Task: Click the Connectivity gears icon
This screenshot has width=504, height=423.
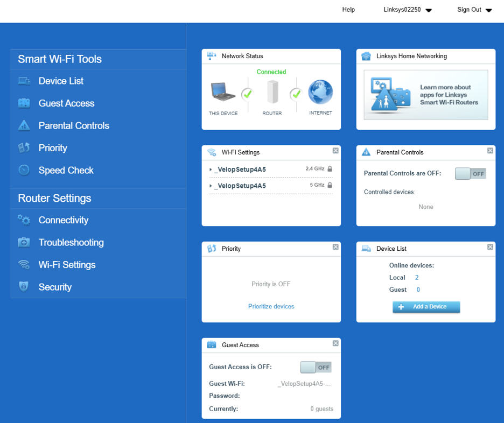Action: click(x=24, y=220)
